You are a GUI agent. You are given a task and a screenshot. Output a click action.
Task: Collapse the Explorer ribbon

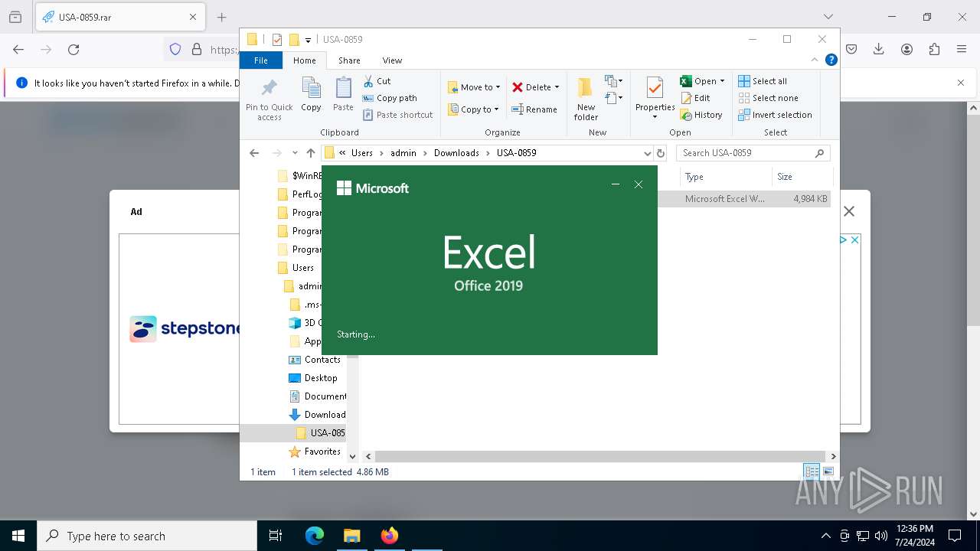tap(815, 60)
